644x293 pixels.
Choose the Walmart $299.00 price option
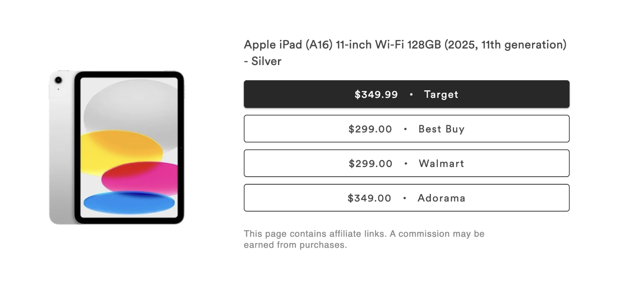(x=406, y=163)
